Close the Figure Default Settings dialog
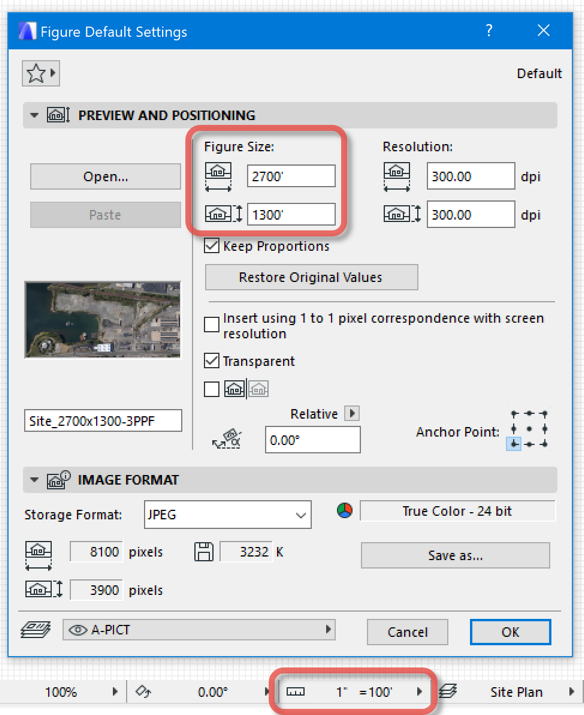Screen dimensions: 584x715 point(543,31)
